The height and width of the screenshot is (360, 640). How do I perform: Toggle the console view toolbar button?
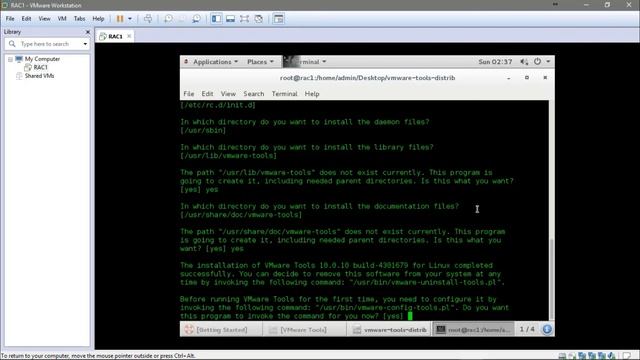point(278,19)
